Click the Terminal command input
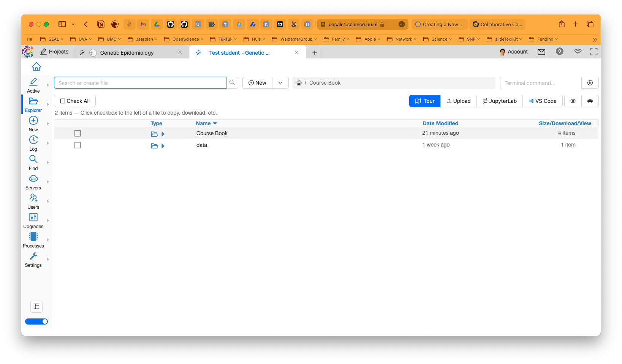Viewport: 622px width, 364px height. [541, 83]
